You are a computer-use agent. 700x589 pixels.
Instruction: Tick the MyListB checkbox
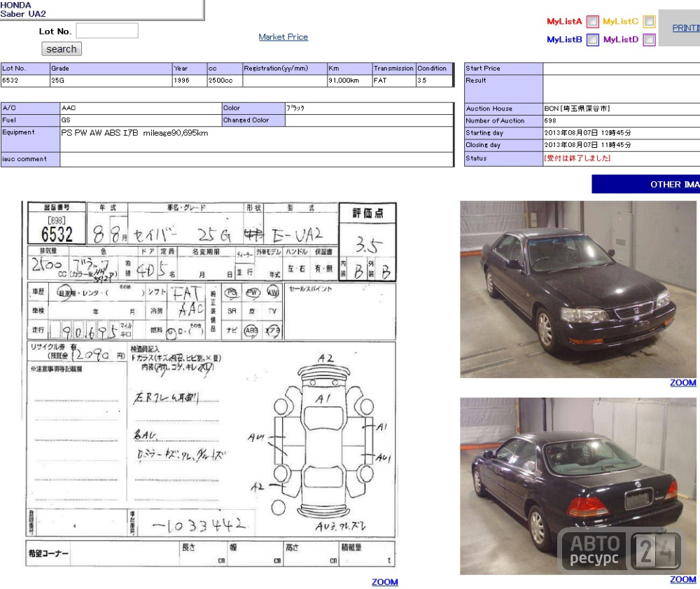(592, 40)
